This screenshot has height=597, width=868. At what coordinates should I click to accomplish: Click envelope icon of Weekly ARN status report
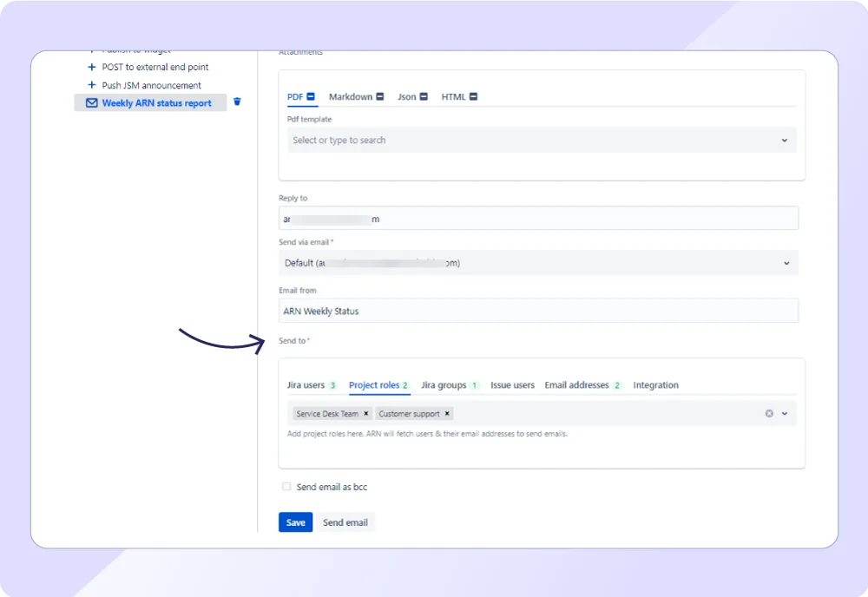pyautogui.click(x=92, y=103)
